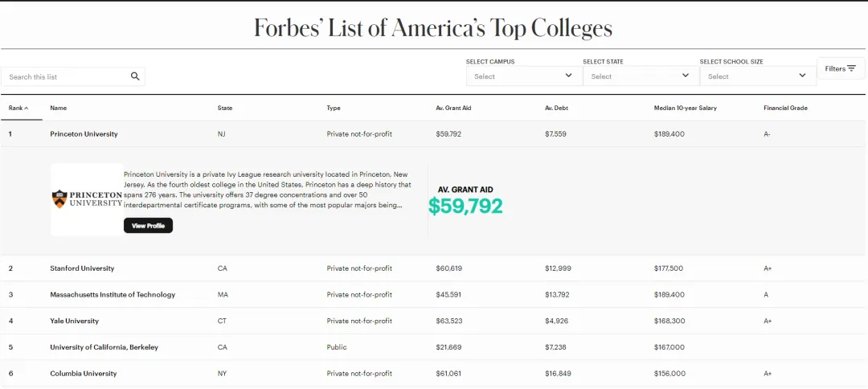The height and width of the screenshot is (389, 868).
Task: Sort by Median 10-year Salary header
Action: (685, 108)
